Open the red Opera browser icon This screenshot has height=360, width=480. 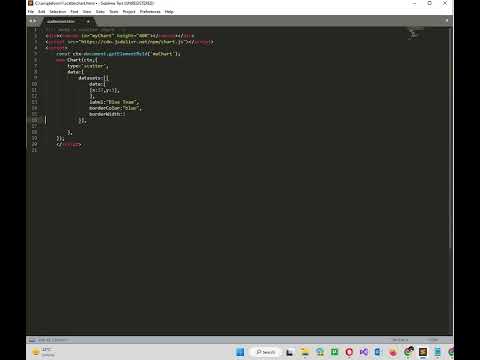pos(349,352)
